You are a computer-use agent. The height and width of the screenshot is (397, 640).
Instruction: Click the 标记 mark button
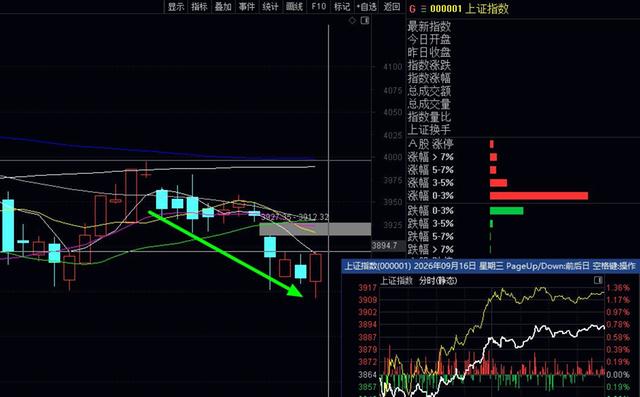(x=342, y=7)
